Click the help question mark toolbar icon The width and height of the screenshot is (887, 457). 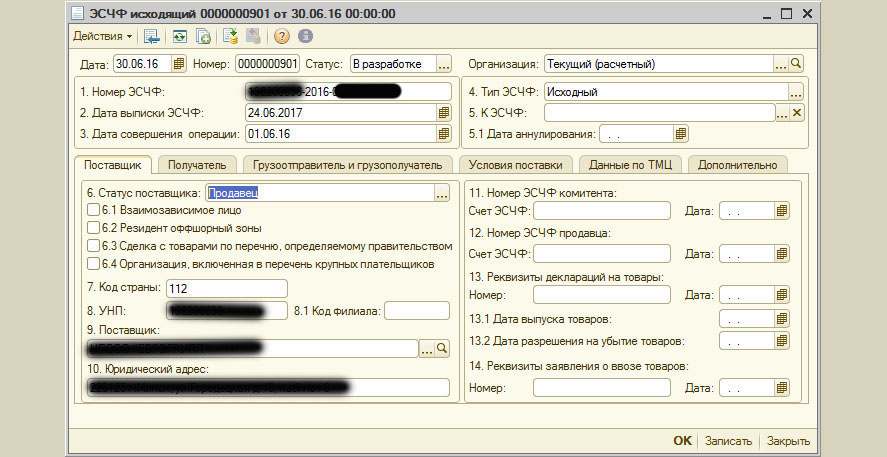pos(281,36)
